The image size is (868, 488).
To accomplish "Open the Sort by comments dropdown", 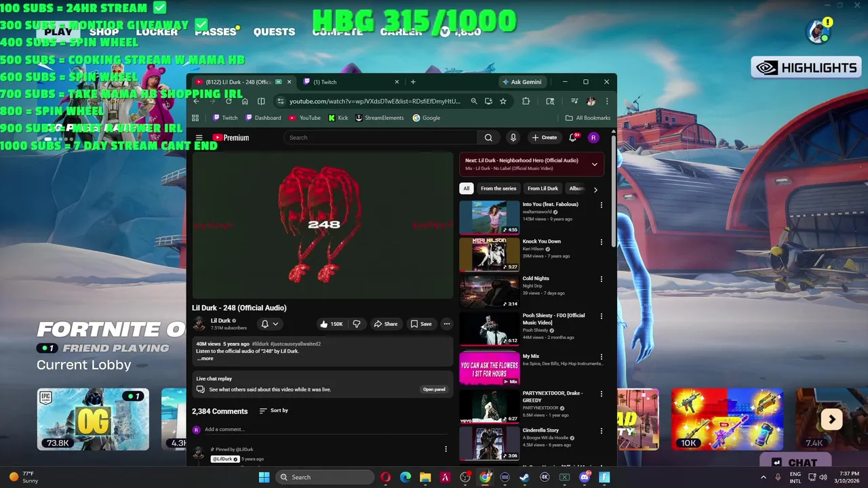I will point(274,411).
